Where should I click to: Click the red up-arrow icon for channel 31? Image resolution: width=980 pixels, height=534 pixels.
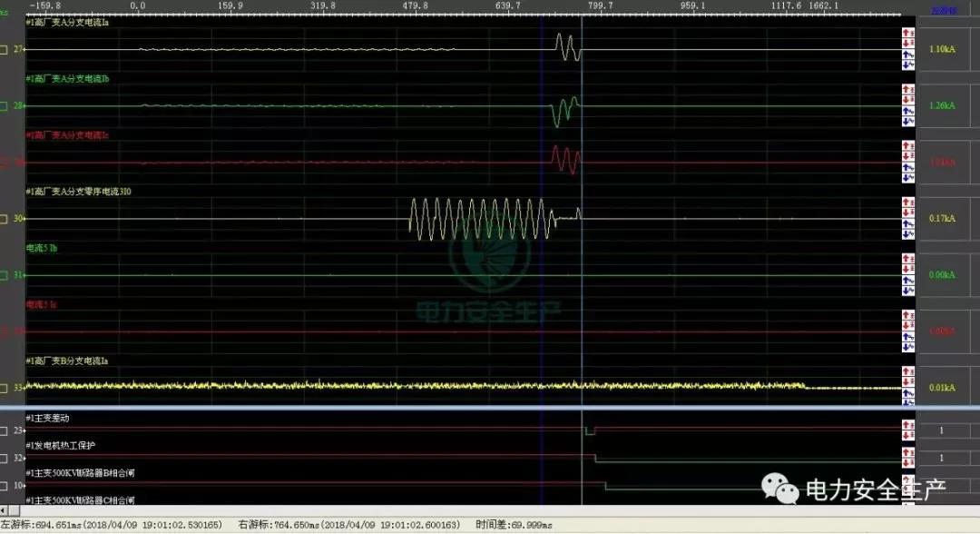(x=907, y=259)
